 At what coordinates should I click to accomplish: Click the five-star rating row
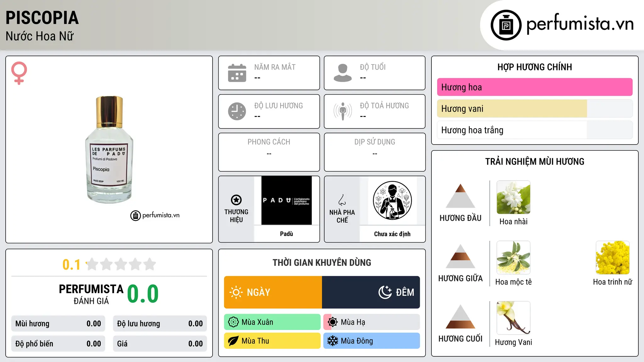click(121, 264)
